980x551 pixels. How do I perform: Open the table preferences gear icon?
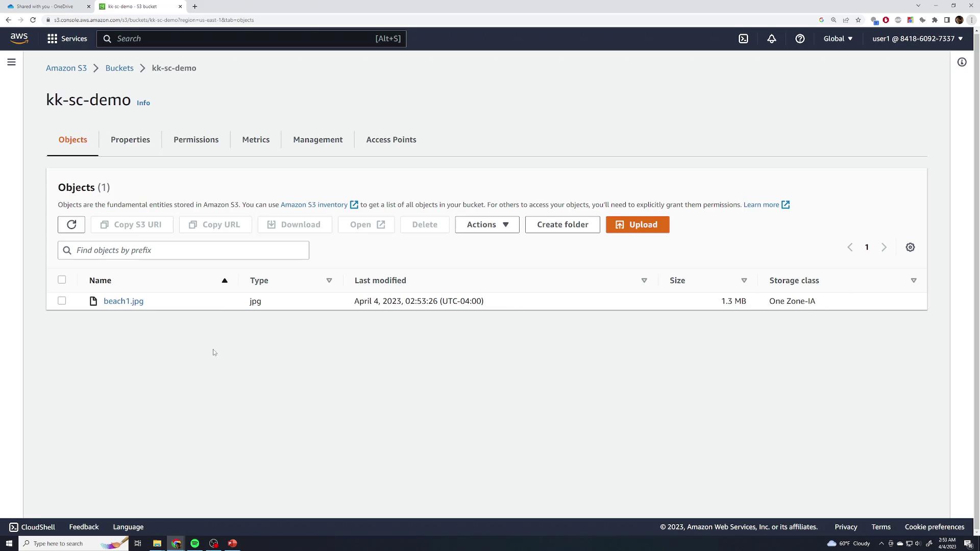click(x=910, y=247)
